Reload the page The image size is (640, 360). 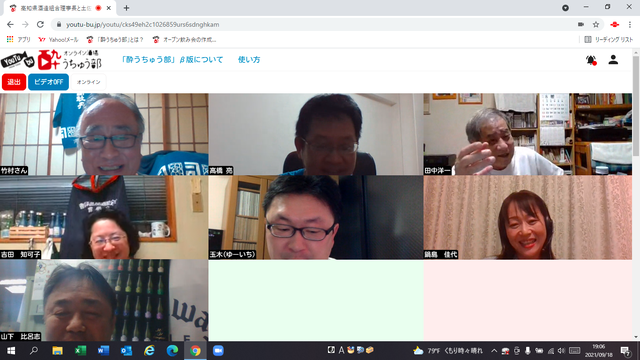point(40,24)
